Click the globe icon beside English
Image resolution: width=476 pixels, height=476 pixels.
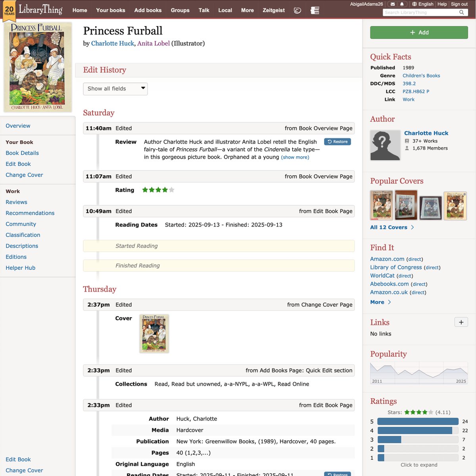(415, 4)
